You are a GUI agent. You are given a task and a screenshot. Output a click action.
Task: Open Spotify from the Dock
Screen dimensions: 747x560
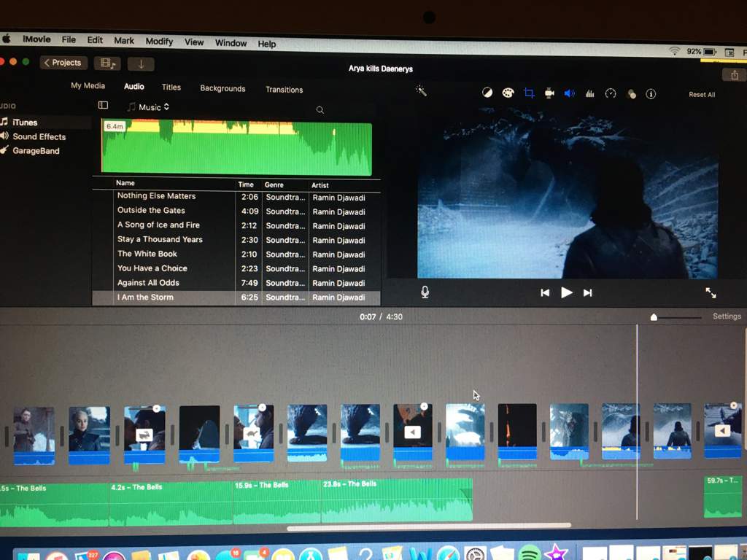coord(529,553)
